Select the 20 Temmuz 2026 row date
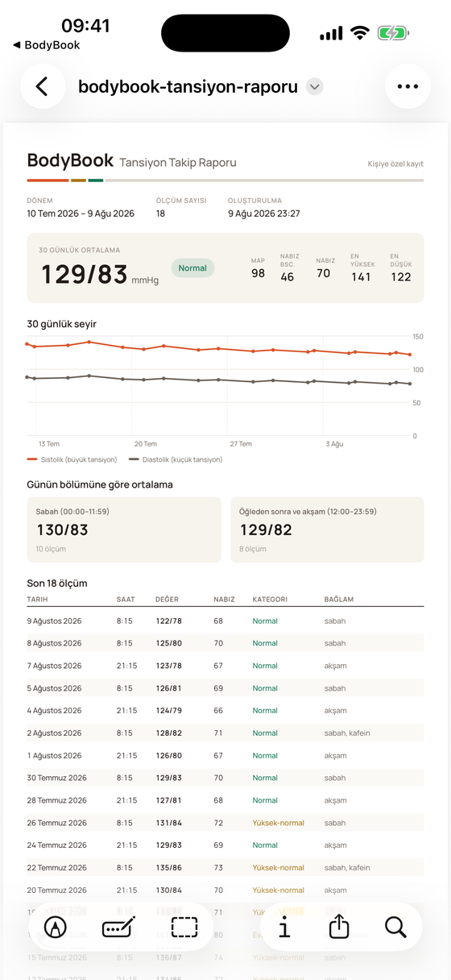This screenshot has height=980, width=451. (57, 890)
